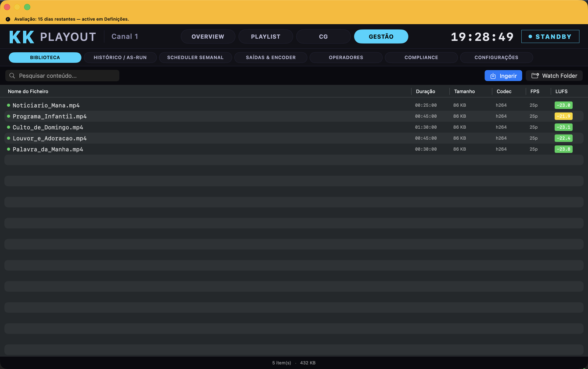Click green status dot for Noticiario_Mana.mp4

(8, 105)
